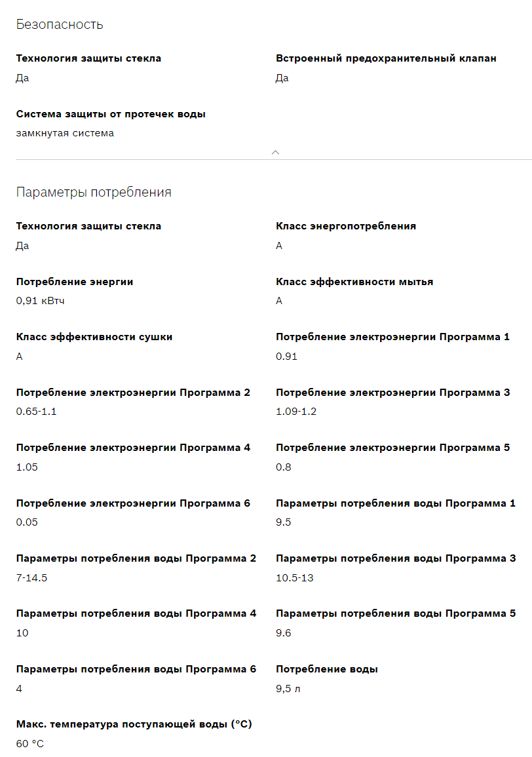This screenshot has height=757, width=532.
Task: Click the Параметры потребления воды Программа 5 label
Action: pos(396,613)
